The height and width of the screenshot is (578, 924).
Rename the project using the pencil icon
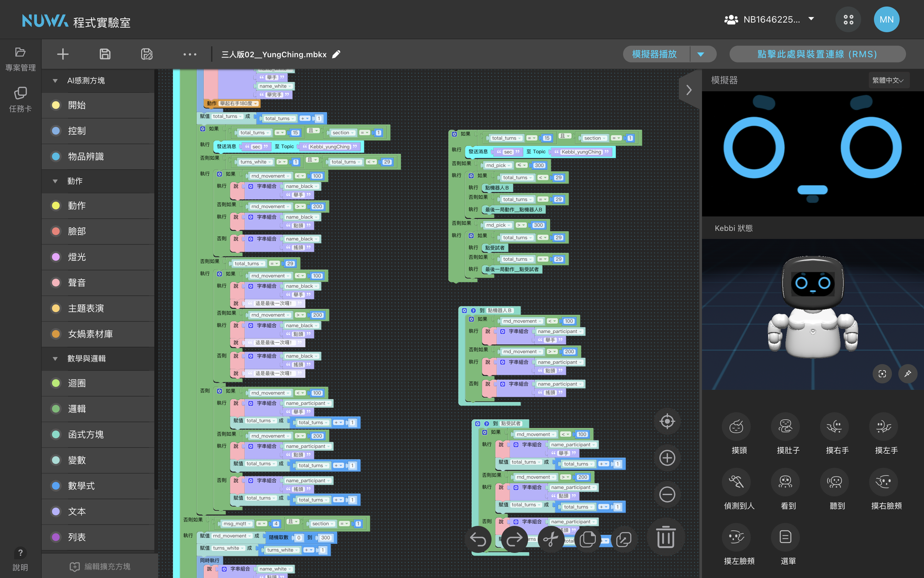pyautogui.click(x=336, y=54)
